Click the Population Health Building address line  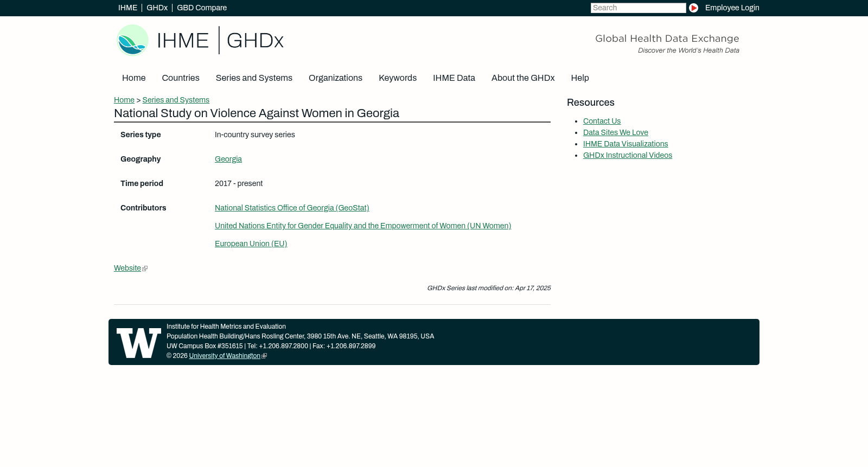[x=300, y=337]
